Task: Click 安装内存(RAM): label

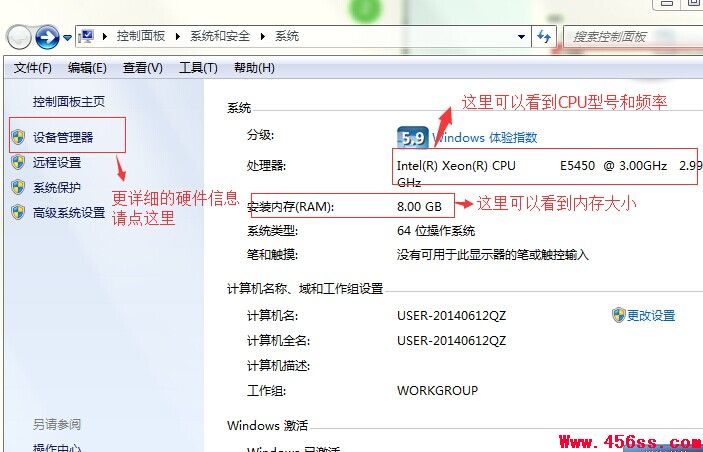Action: (x=291, y=207)
